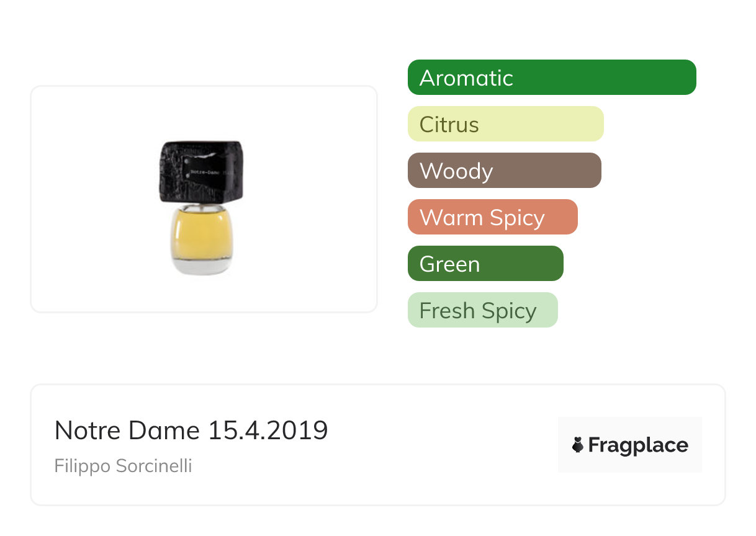Click the word Woody in the brown bar
Viewport: 756px width, 536px height.
pyautogui.click(x=456, y=171)
